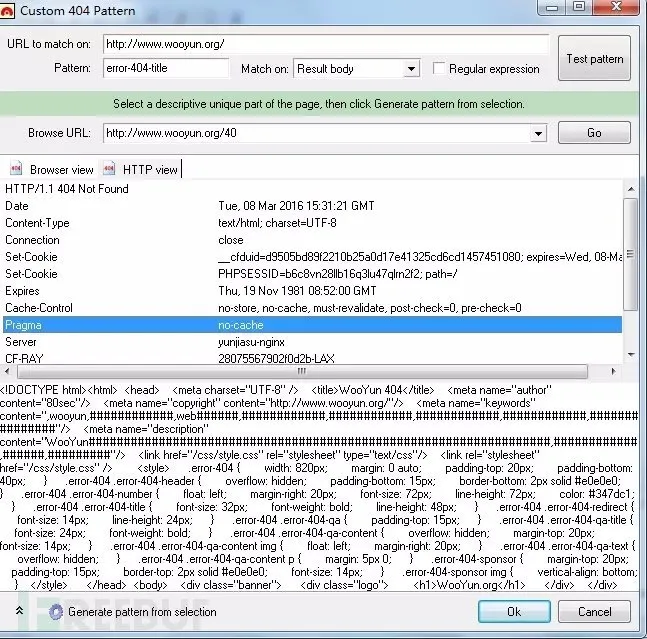The image size is (647, 639).
Task: Select the highlighted Pragma header row
Action: pyautogui.click(x=312, y=325)
